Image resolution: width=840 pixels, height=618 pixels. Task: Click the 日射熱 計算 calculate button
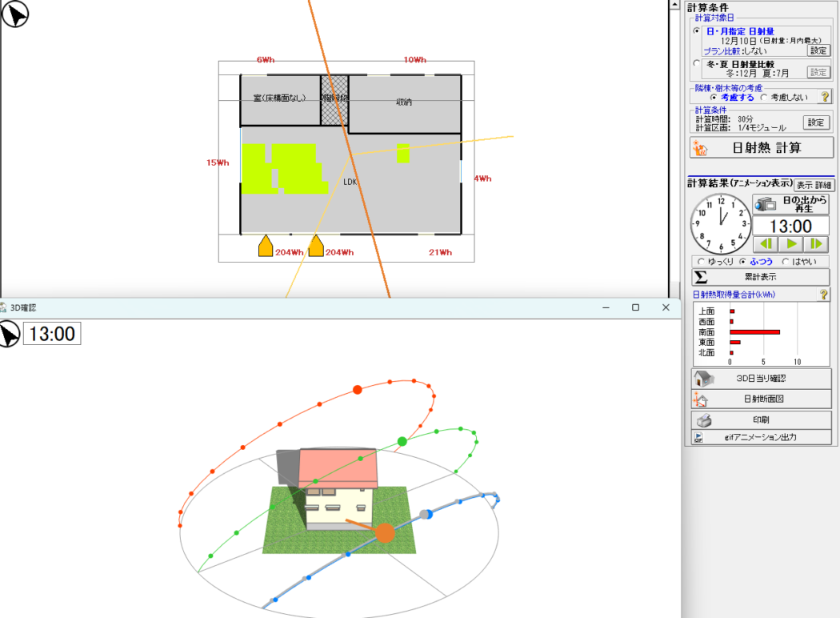point(761,148)
